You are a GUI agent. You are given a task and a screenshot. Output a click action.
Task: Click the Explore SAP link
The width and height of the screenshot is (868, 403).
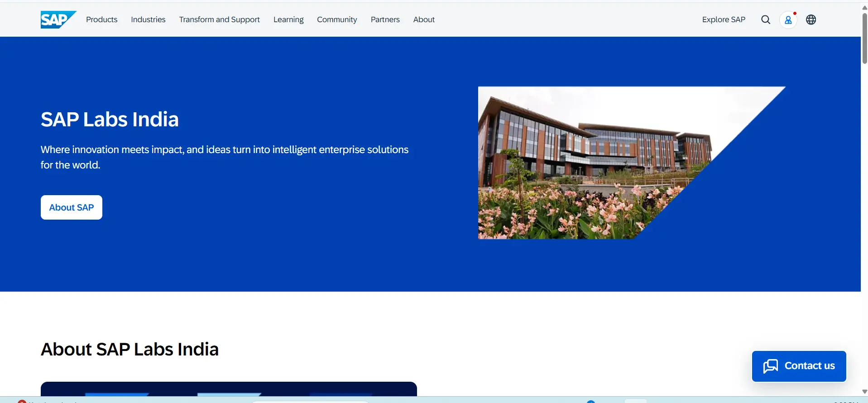click(724, 19)
